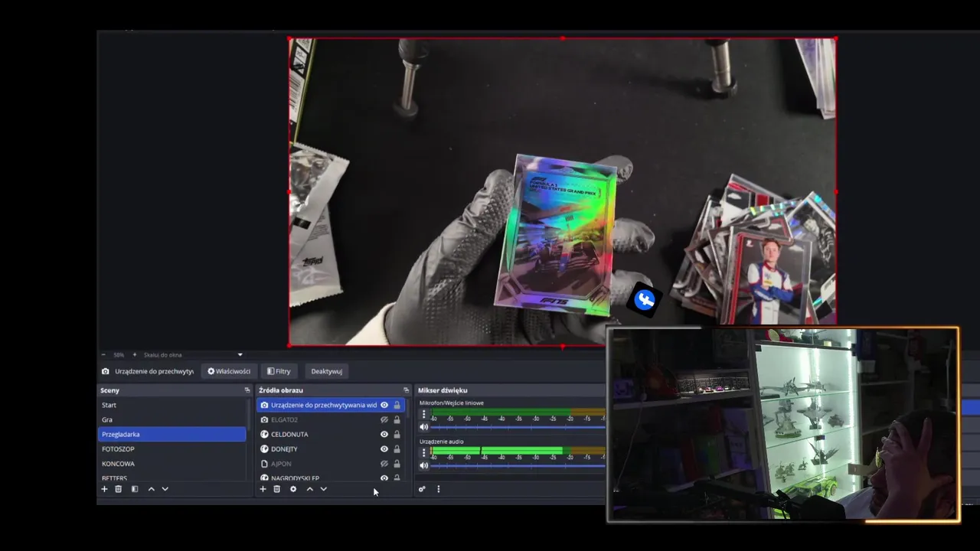Viewport: 980px width, 551px height.
Task: Remove the selected source with trash icon
Action: pyautogui.click(x=276, y=489)
